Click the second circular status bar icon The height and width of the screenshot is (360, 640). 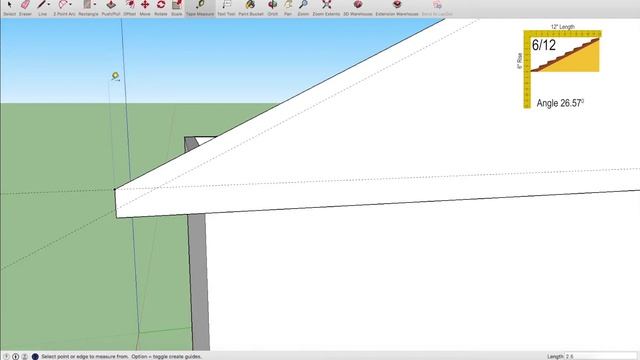[x=16, y=356]
